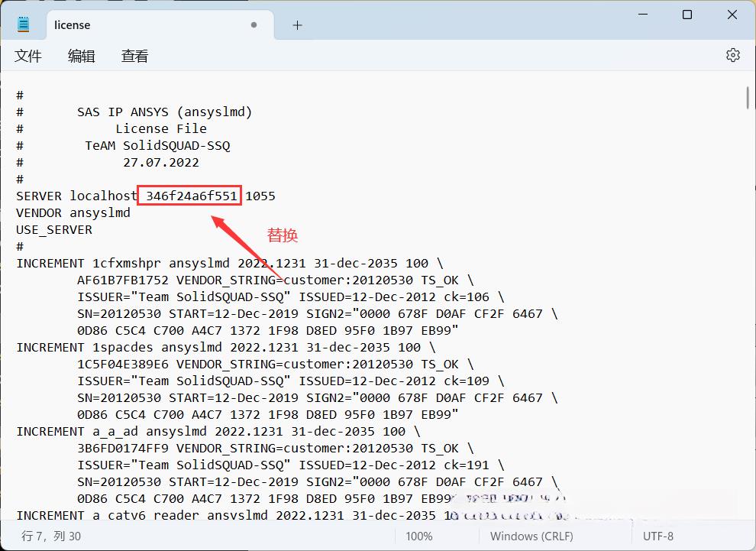The height and width of the screenshot is (551, 756).
Task: Open the 编辑 menu
Action: [x=82, y=56]
